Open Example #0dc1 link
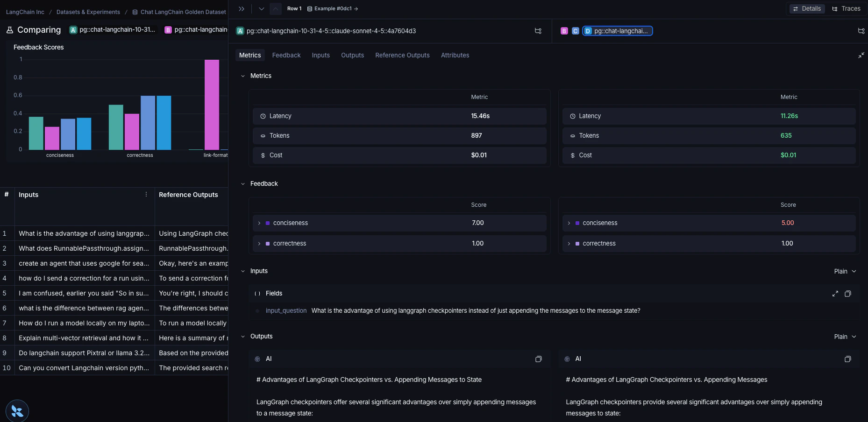This screenshot has height=422, width=868. (332, 8)
